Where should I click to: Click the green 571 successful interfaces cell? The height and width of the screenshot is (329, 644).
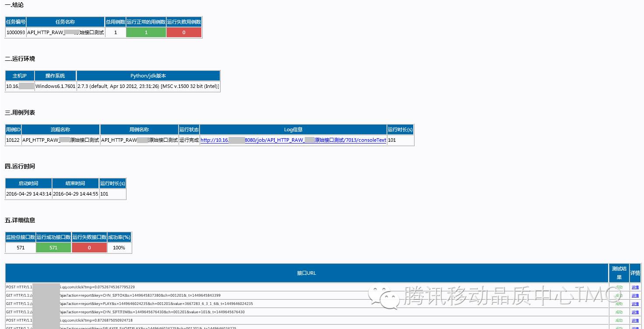(53, 248)
